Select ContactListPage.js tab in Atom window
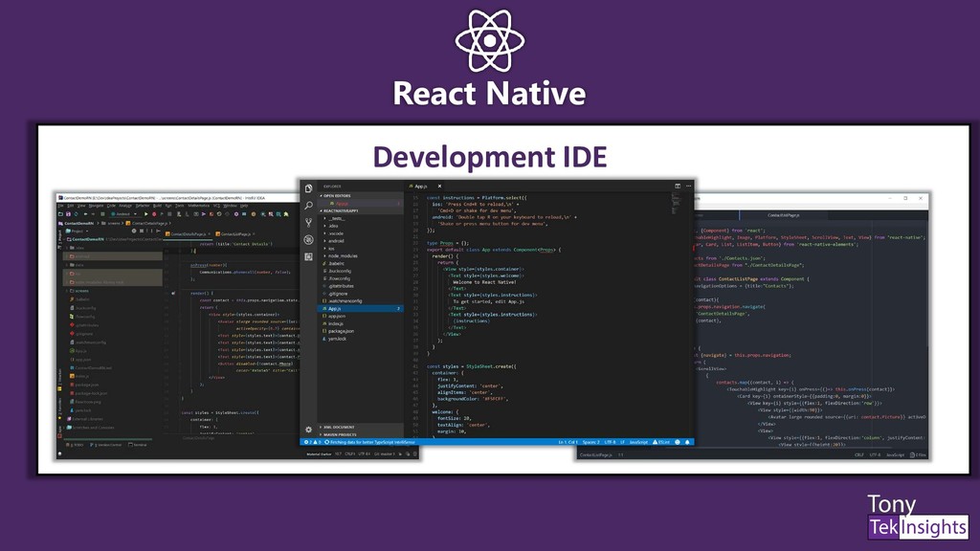Screen dimensions: 980x551 [783, 215]
